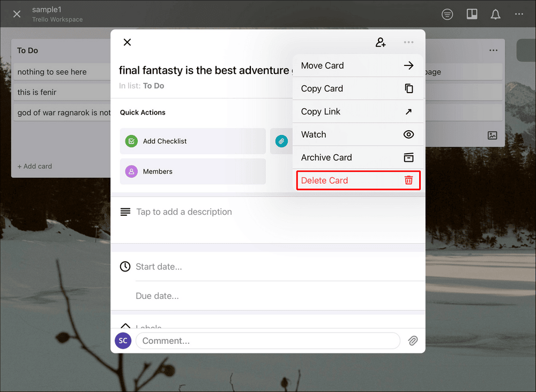Click the cover image icon on the right list card
The image size is (536, 392).
(492, 135)
